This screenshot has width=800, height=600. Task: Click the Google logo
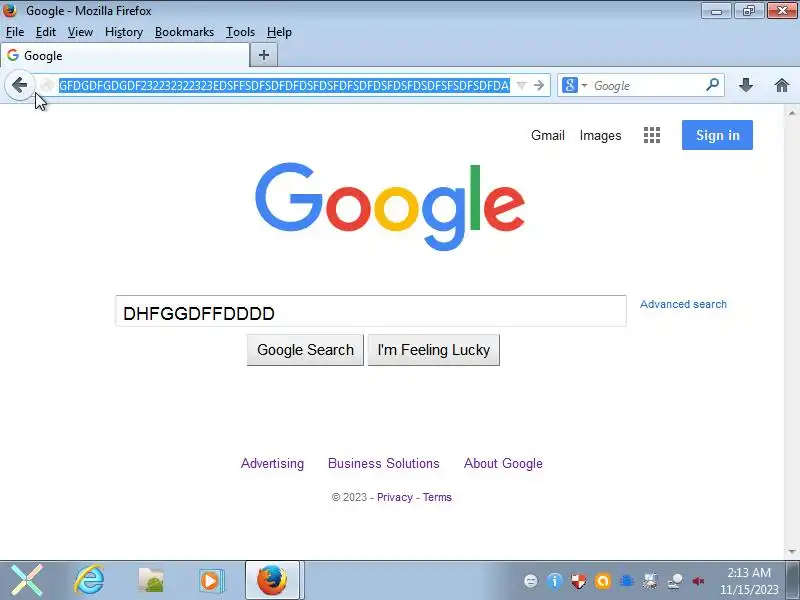pos(390,206)
